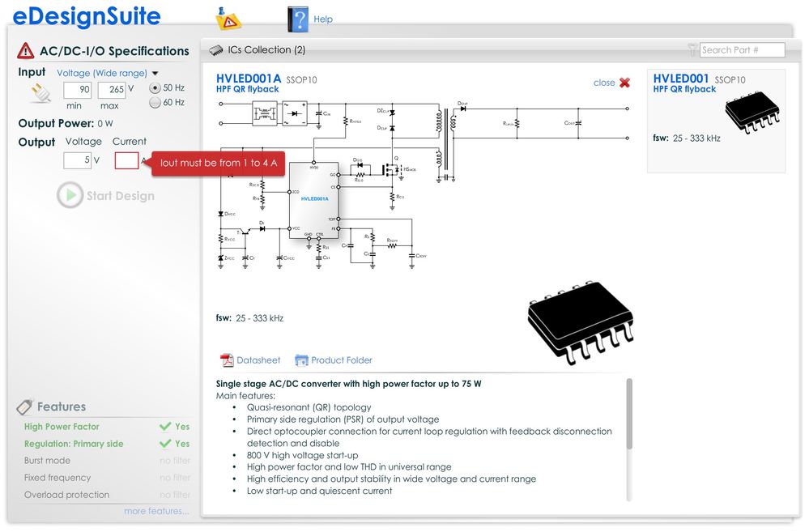The height and width of the screenshot is (532, 809).
Task: Click the output voltage field showing 5
Action: coord(78,160)
